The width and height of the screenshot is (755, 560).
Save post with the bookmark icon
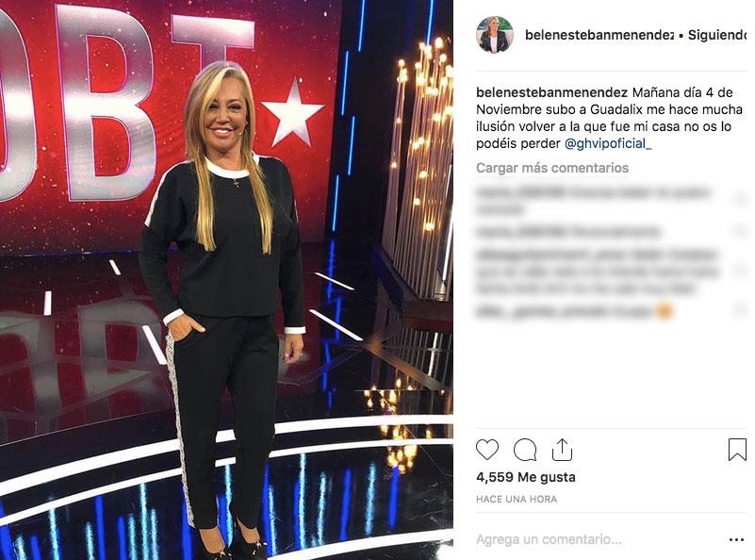(737, 450)
